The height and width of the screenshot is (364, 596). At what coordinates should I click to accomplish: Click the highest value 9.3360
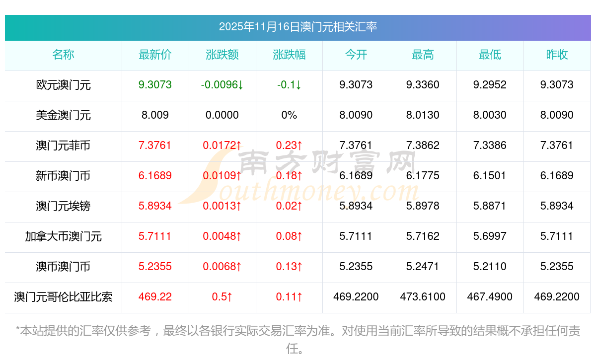423,85
